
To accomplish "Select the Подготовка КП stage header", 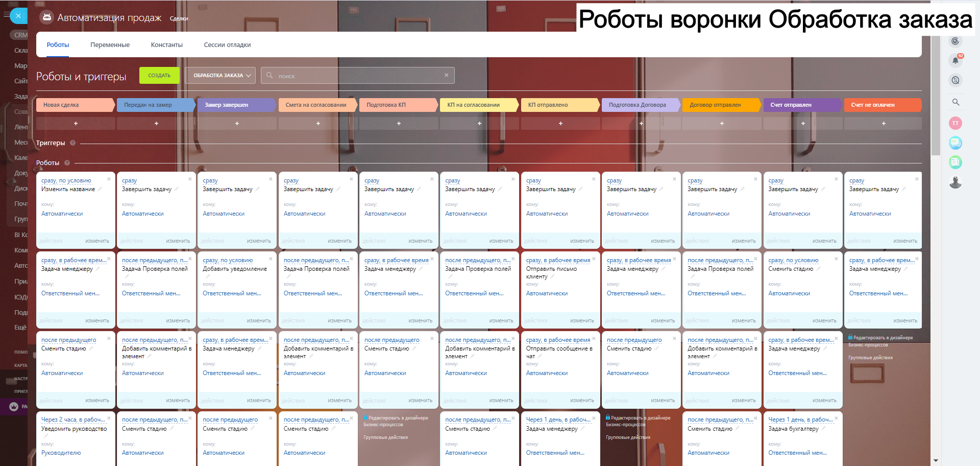I will (399, 105).
